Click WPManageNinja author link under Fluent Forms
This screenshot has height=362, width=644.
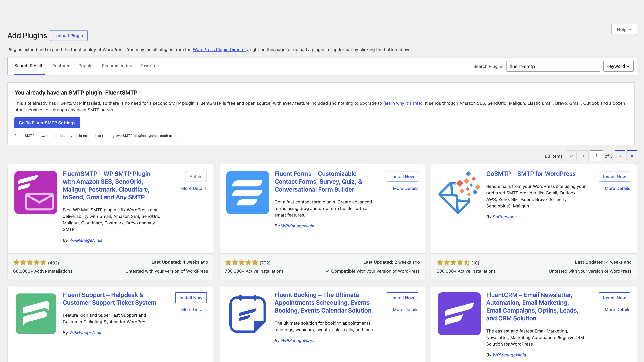pos(298,226)
